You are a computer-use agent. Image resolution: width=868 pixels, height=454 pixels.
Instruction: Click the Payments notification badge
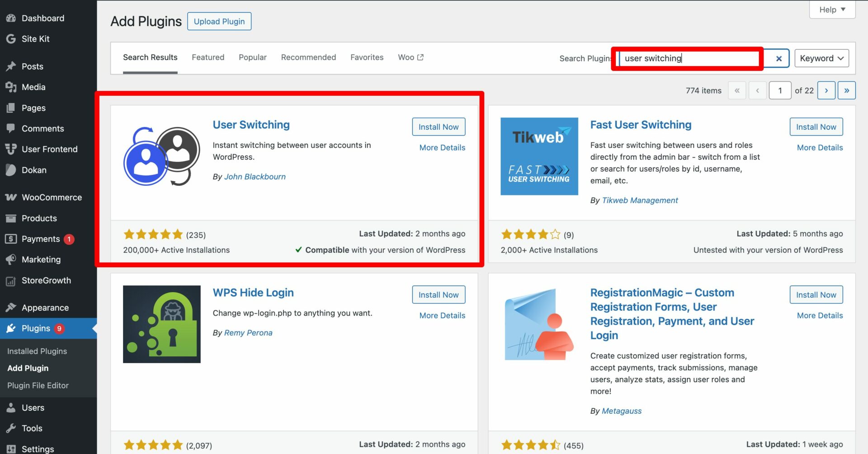pyautogui.click(x=69, y=239)
